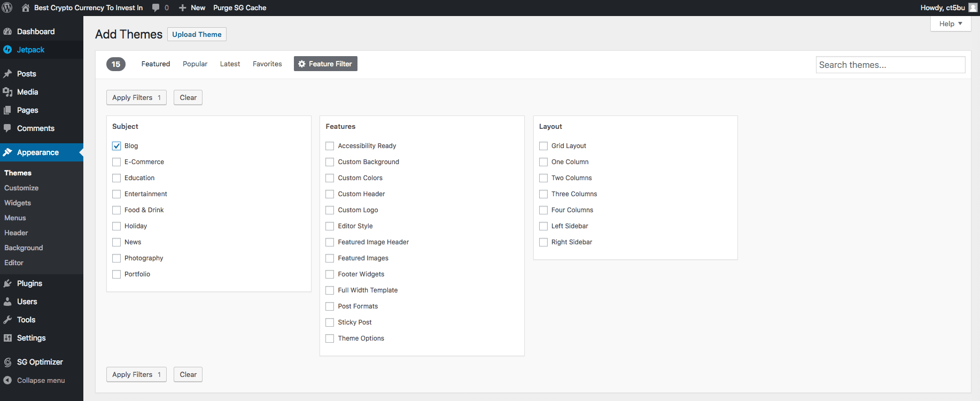Check the Left Sidebar checkbox
Image resolution: width=980 pixels, height=401 pixels.
click(543, 226)
